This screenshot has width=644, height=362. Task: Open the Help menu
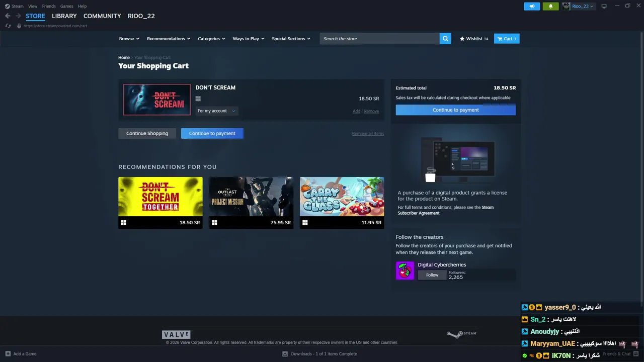82,6
